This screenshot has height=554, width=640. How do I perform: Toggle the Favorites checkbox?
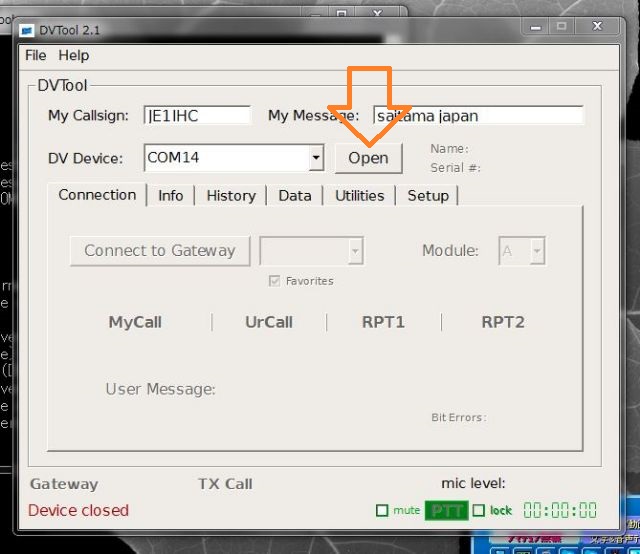click(x=275, y=281)
